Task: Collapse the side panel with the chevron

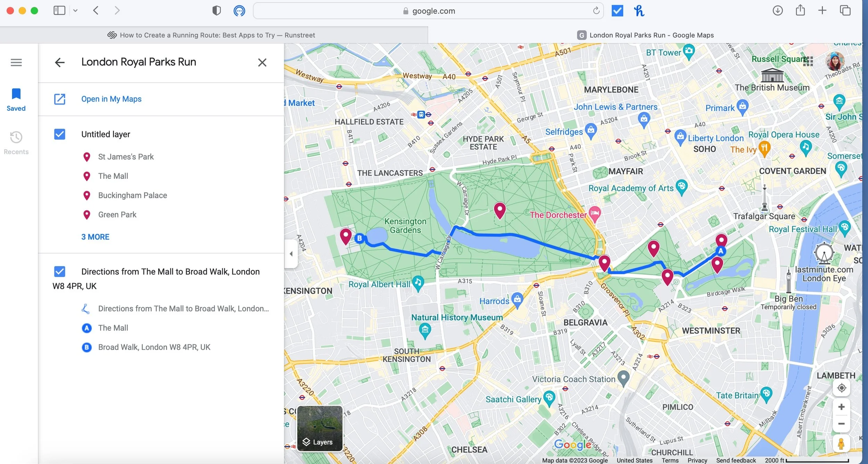Action: coord(291,253)
